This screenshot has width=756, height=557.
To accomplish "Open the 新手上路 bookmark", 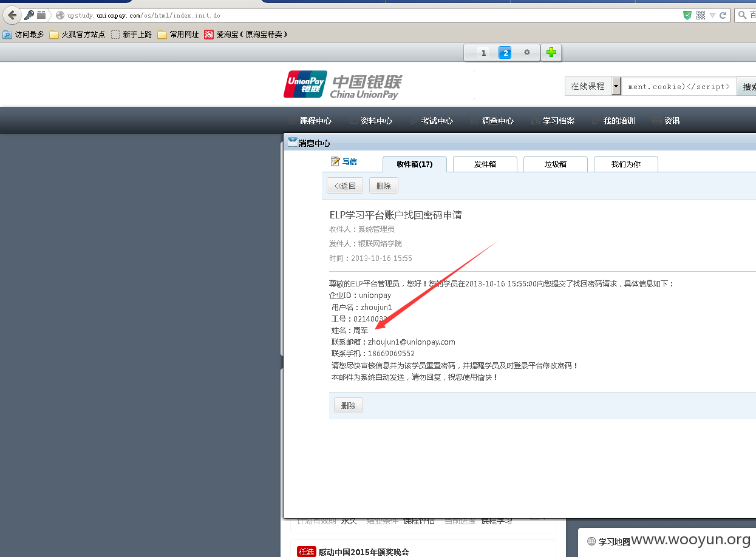I will 131,35.
